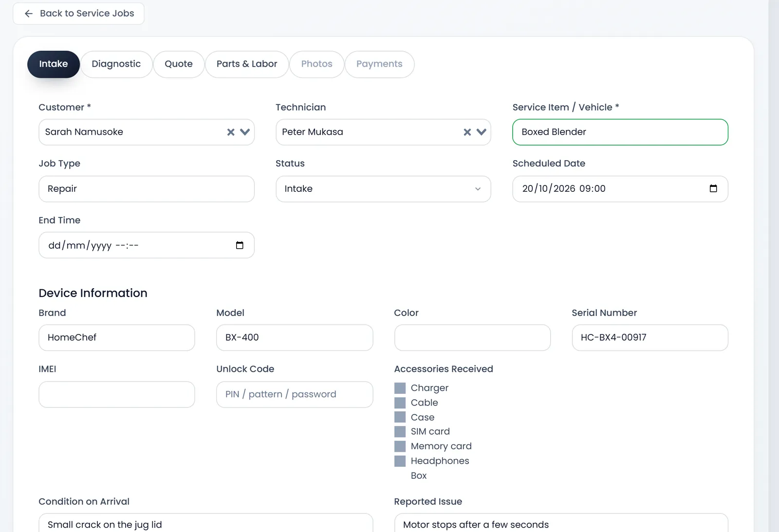Switch to the Intake tab
Image resolution: width=779 pixels, height=532 pixels.
pos(54,64)
